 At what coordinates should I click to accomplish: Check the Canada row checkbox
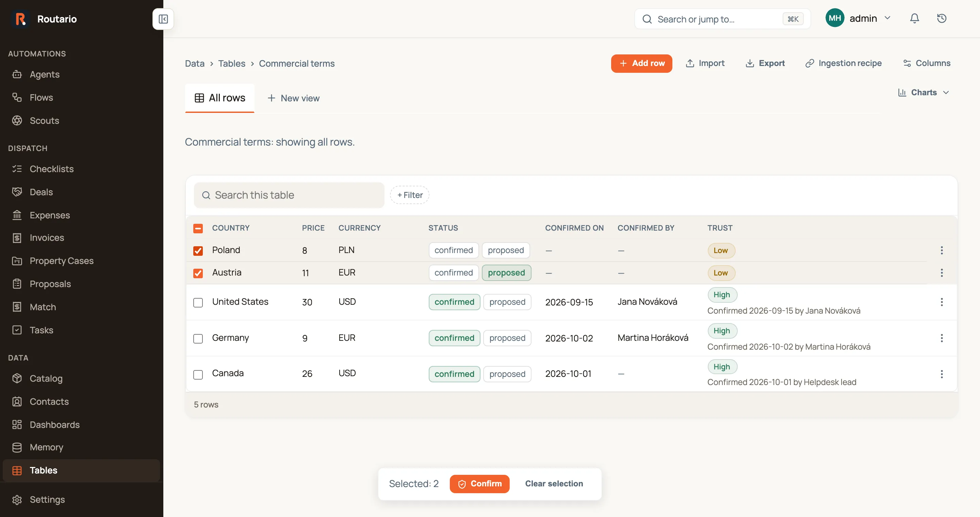tap(198, 375)
